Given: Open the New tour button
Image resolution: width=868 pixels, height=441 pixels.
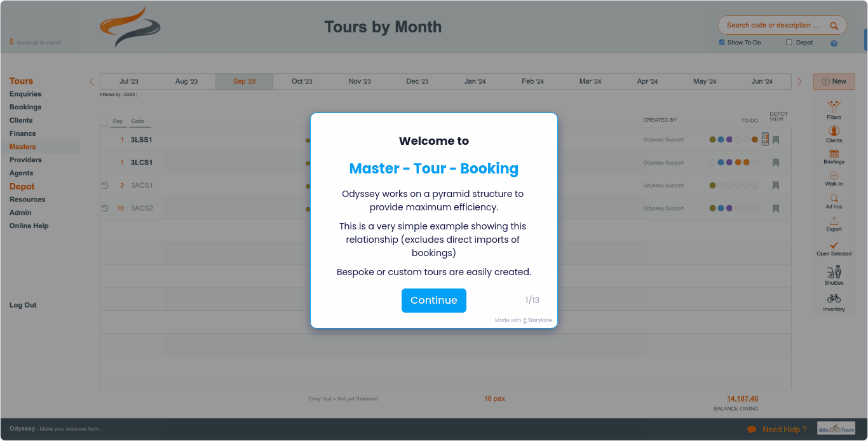Looking at the screenshot, I should tap(834, 81).
